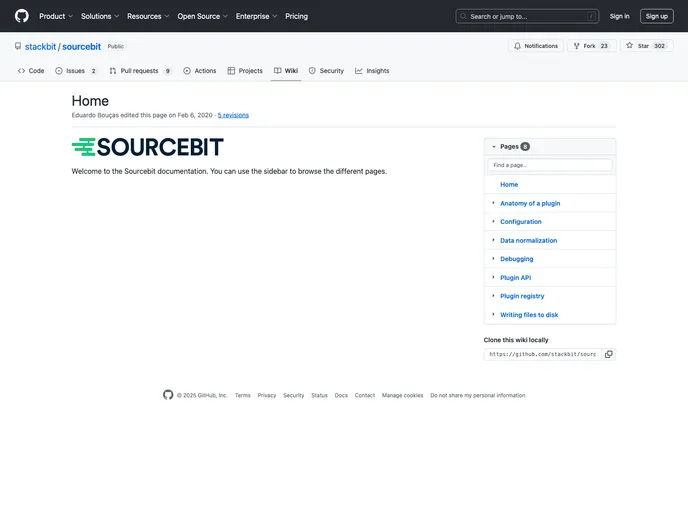
Task: Click the GitHub logo in the header
Action: pyautogui.click(x=22, y=16)
